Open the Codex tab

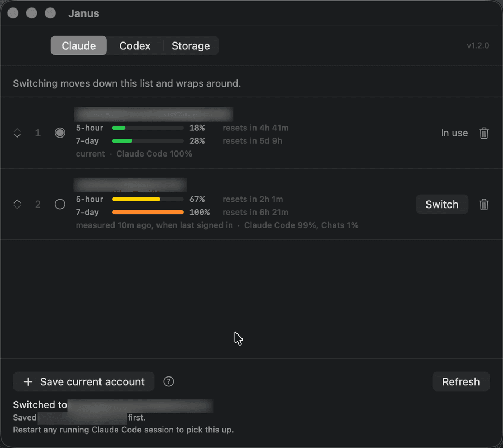click(135, 45)
